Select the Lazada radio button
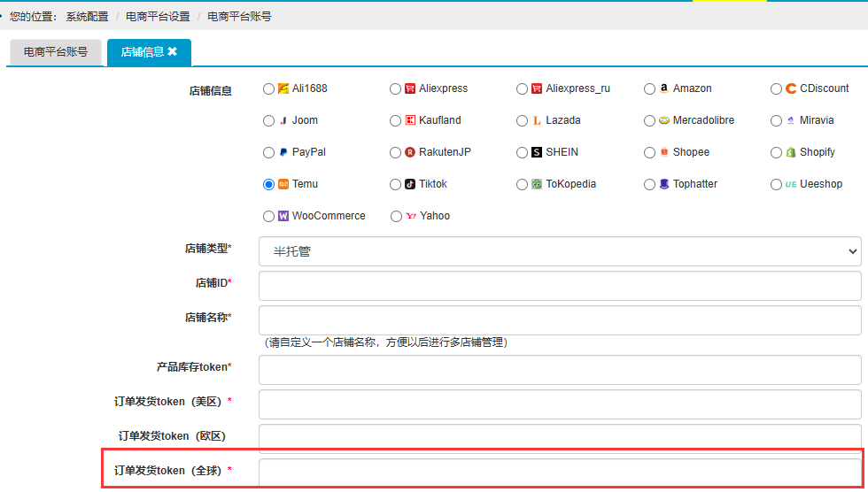The height and width of the screenshot is (492, 868). click(522, 121)
